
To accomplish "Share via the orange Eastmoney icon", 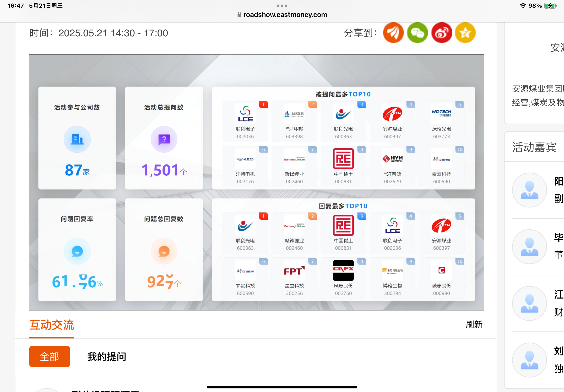I will (393, 33).
